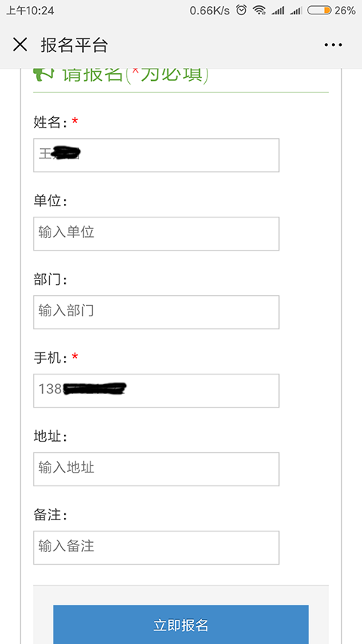Focus the 输入单位 input field

click(156, 234)
